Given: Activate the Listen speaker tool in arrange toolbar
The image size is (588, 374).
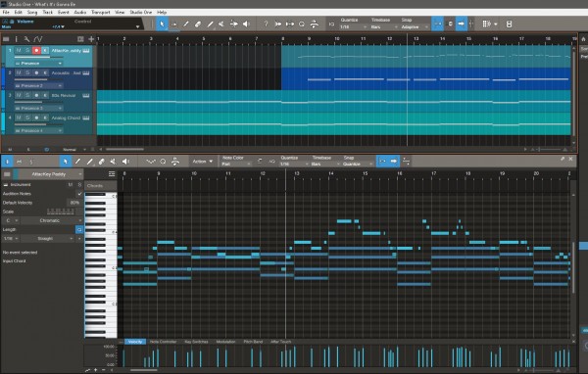Looking at the screenshot, I should pos(246,23).
